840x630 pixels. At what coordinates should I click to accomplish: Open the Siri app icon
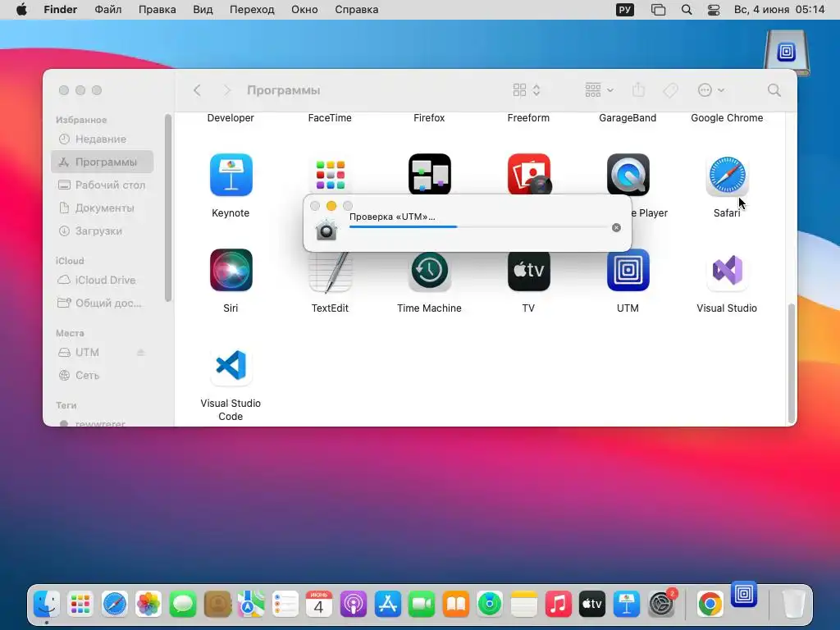(231, 270)
